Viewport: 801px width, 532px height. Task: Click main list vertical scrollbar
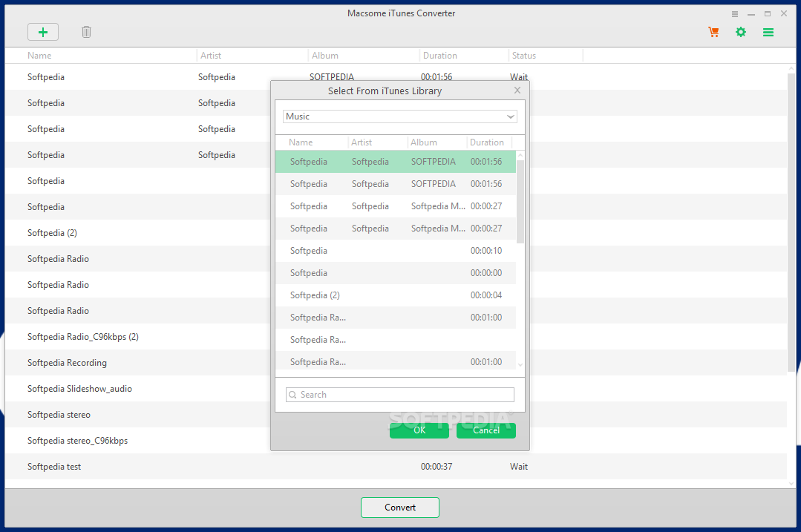(x=791, y=222)
